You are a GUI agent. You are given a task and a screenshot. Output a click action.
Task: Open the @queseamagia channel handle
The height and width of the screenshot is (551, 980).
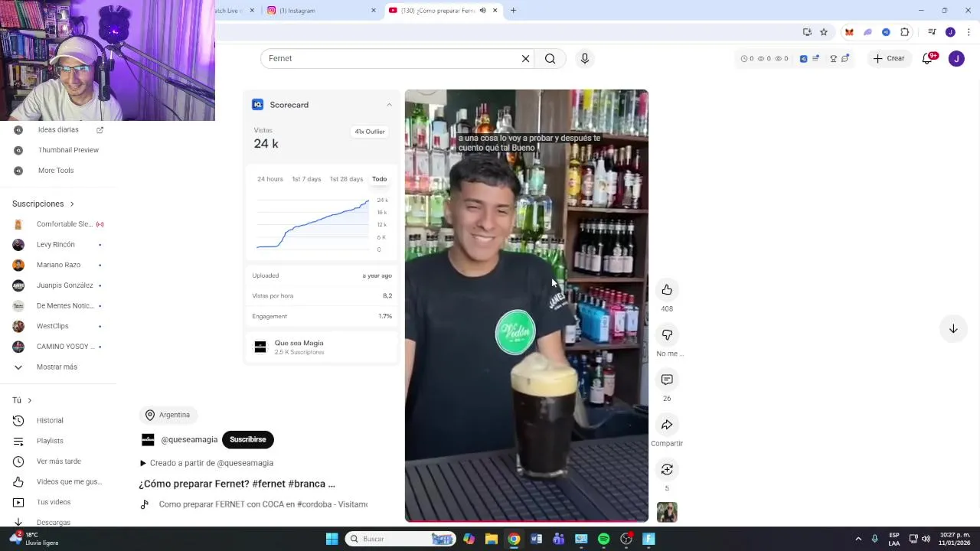click(x=189, y=439)
